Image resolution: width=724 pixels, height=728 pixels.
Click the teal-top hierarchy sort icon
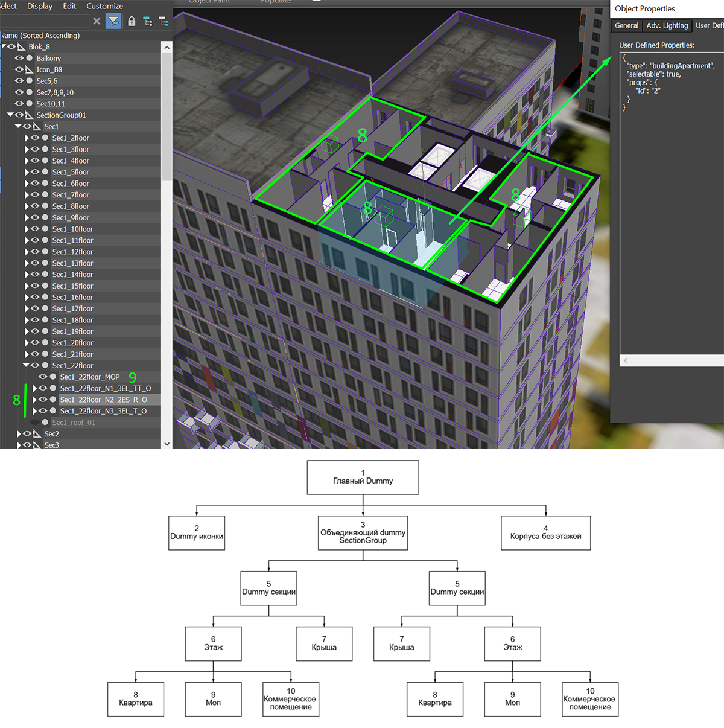pyautogui.click(x=148, y=21)
